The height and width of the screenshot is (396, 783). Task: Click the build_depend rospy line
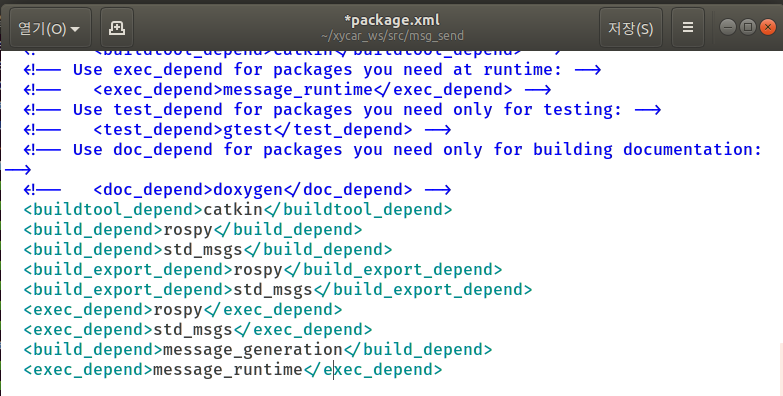point(193,229)
